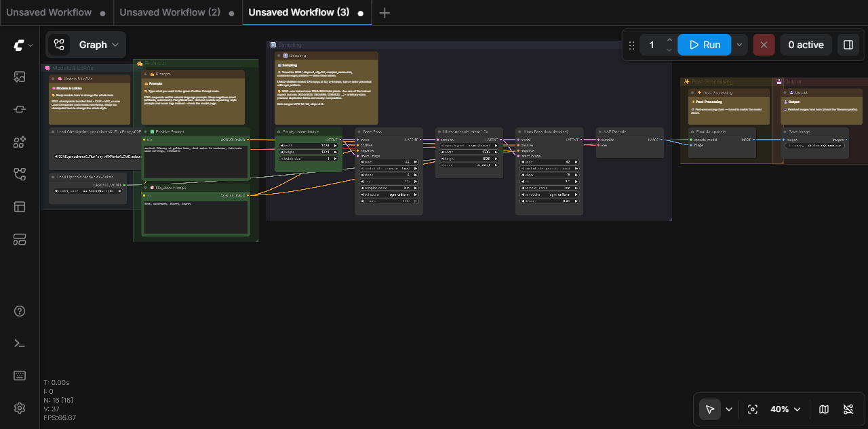
Task: Open checkpoint name combo in Load Checkpoint
Action: tap(97, 156)
